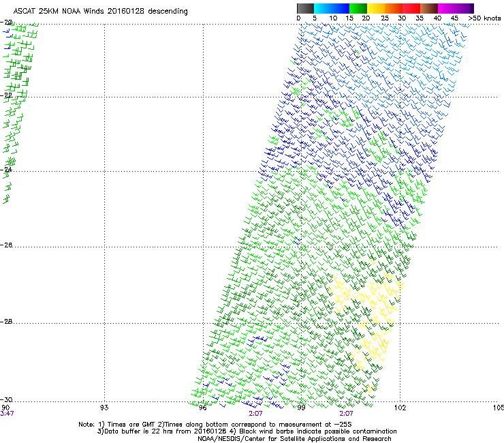Click the '-28' latitude axis label
The height and width of the screenshot is (443, 504).
click(6, 322)
